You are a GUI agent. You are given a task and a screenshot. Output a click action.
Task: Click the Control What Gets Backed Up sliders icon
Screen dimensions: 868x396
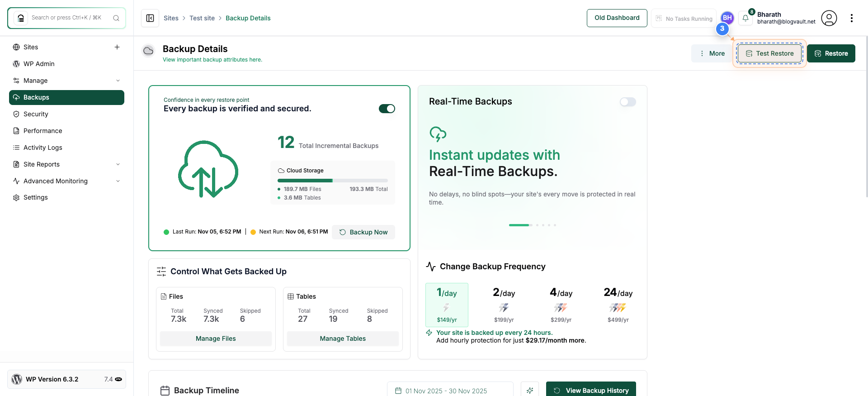pos(161,272)
